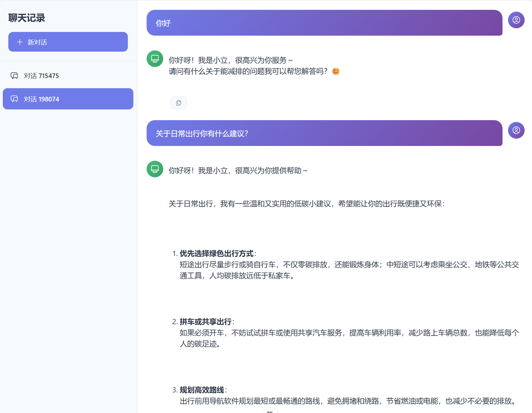Click the bold heading 拼车或共享出行
Image resolution: width=532 pixels, height=413 pixels.
(x=207, y=321)
